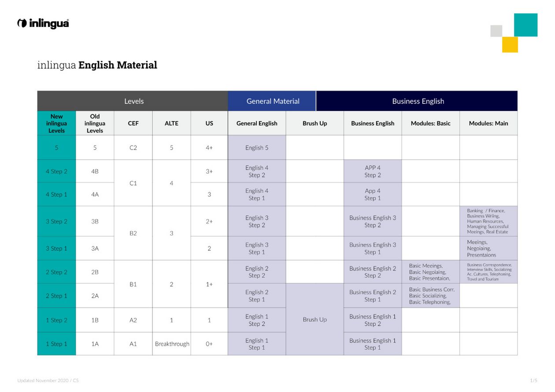The height and width of the screenshot is (392, 555).
Task: Select the "C2" CEF cell
Action: 133,148
